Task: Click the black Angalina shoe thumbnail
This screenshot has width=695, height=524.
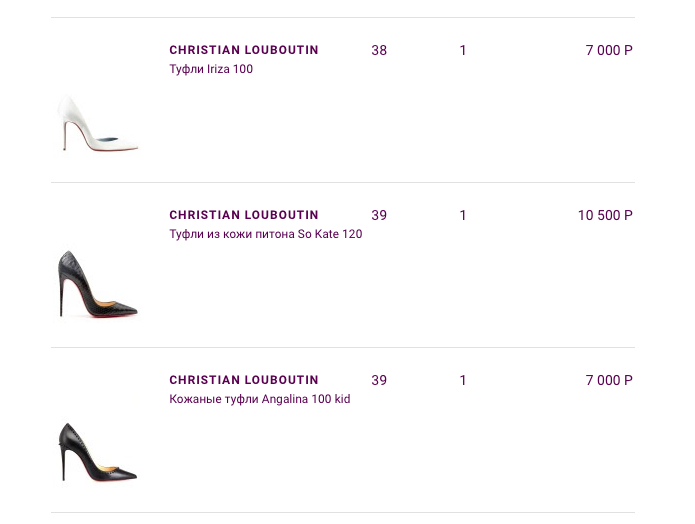Action: (x=97, y=452)
